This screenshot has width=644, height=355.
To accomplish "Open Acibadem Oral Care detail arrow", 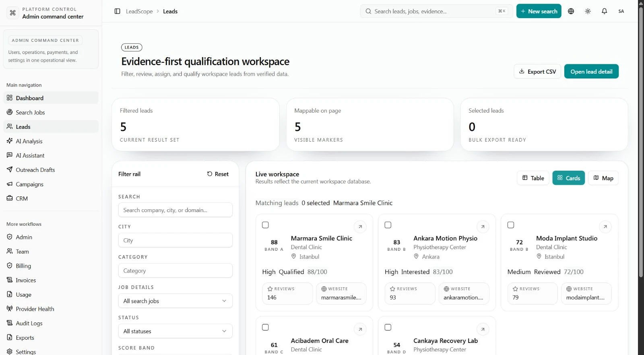I will pos(360,329).
